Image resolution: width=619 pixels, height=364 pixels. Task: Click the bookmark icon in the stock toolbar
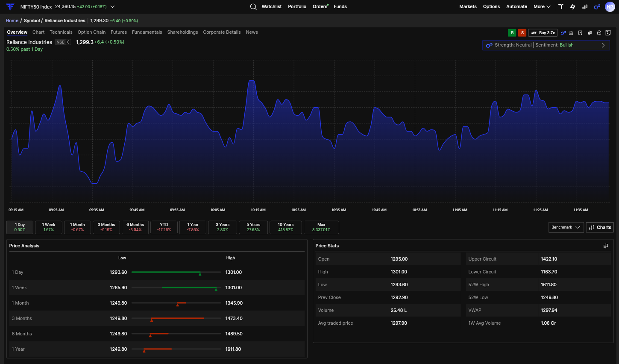[x=580, y=33]
